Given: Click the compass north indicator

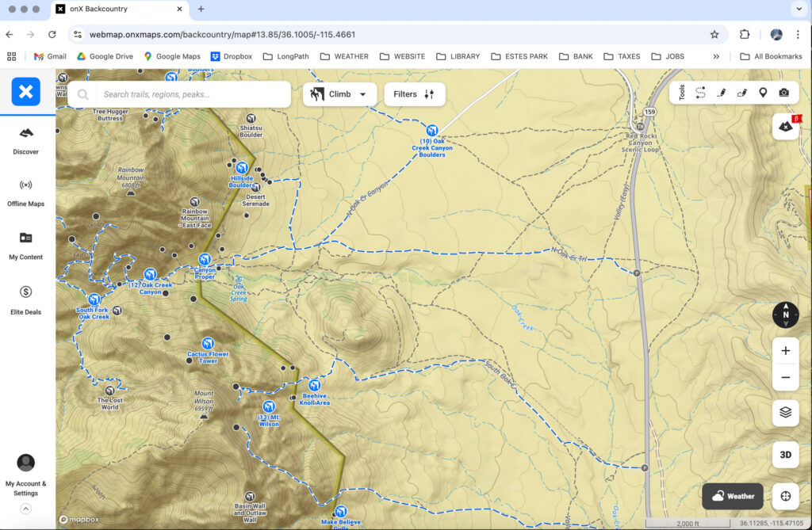Looking at the screenshot, I should [x=785, y=315].
